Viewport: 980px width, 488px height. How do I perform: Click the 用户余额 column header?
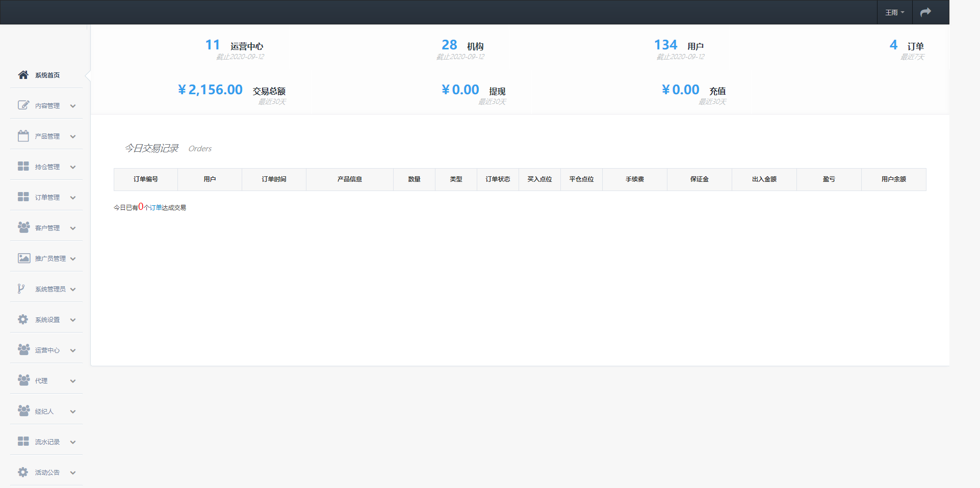coord(894,179)
